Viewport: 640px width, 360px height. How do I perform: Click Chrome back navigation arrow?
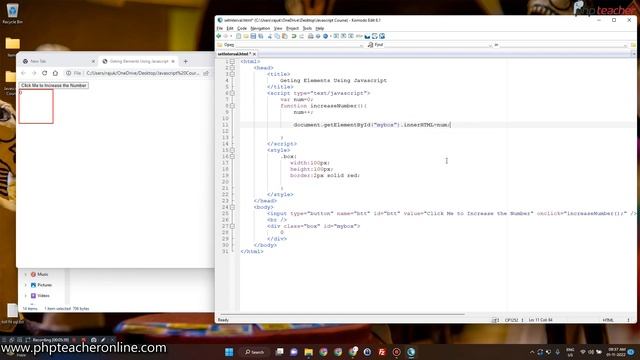23,73
